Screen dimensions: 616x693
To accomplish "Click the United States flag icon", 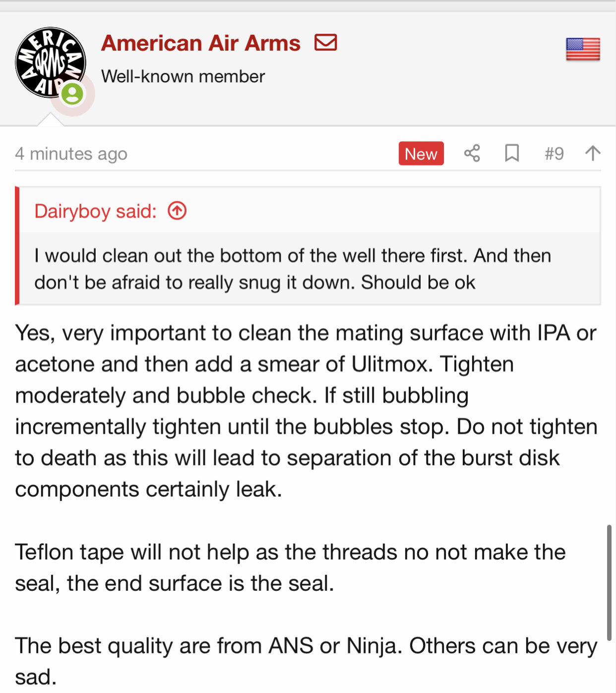I will tap(583, 49).
